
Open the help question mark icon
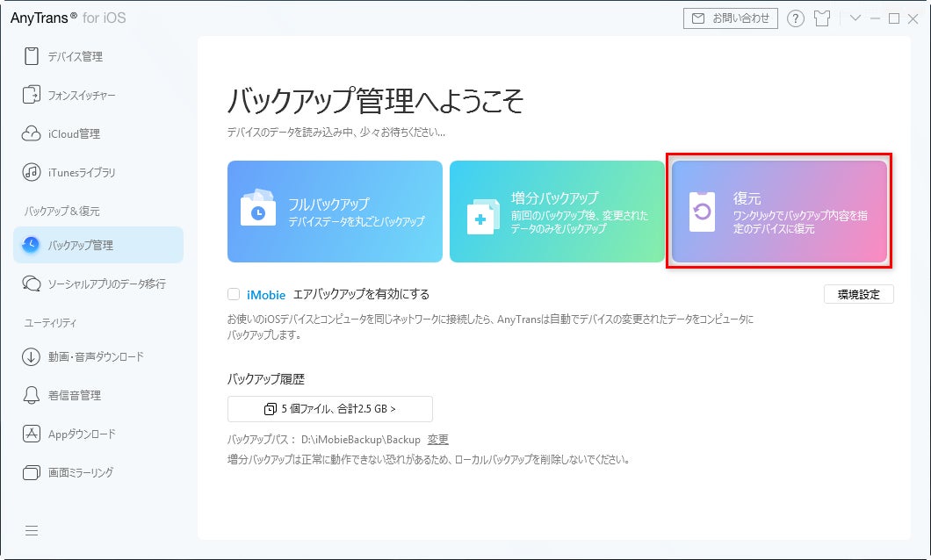796,18
